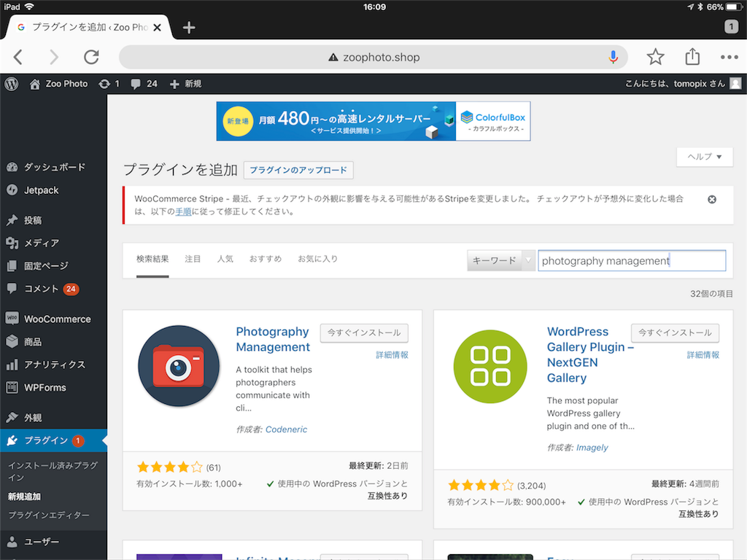This screenshot has height=560, width=747.
Task: Focus the plugin search field
Action: click(632, 260)
